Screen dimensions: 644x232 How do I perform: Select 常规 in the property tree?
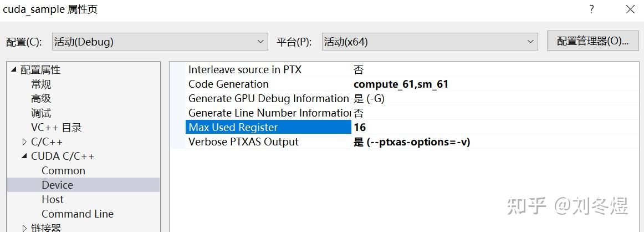(x=41, y=84)
